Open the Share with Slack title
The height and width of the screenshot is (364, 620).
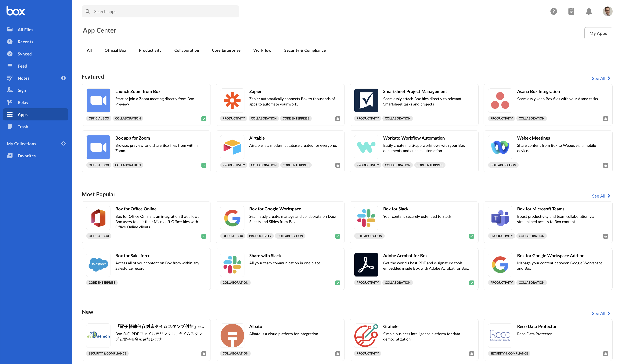pos(265,255)
